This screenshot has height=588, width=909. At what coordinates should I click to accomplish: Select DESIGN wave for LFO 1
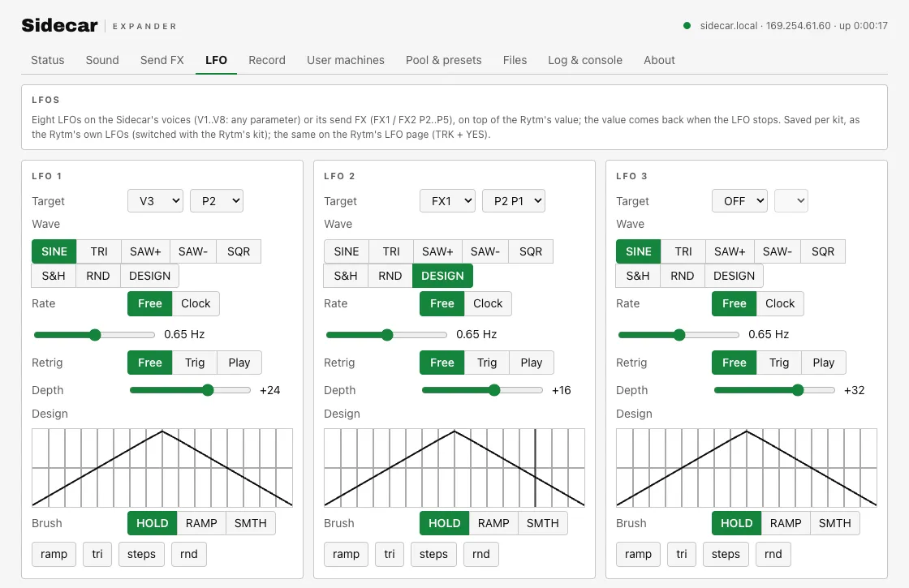pyautogui.click(x=149, y=276)
